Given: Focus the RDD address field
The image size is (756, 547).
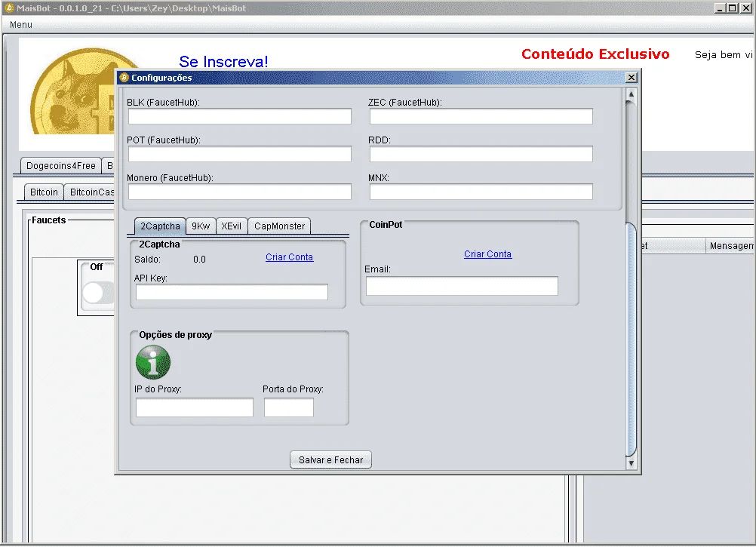Looking at the screenshot, I should 481,154.
